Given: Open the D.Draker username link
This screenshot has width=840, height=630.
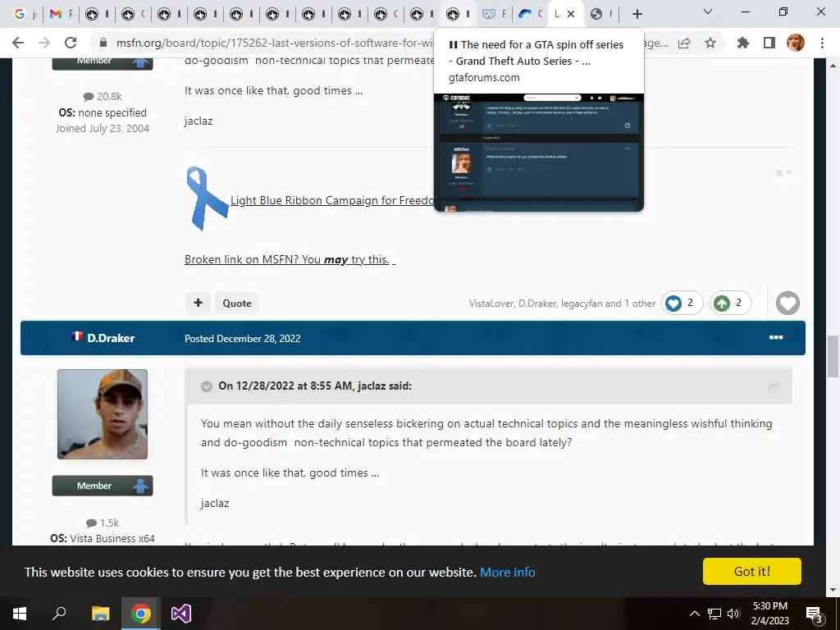Looking at the screenshot, I should [111, 338].
